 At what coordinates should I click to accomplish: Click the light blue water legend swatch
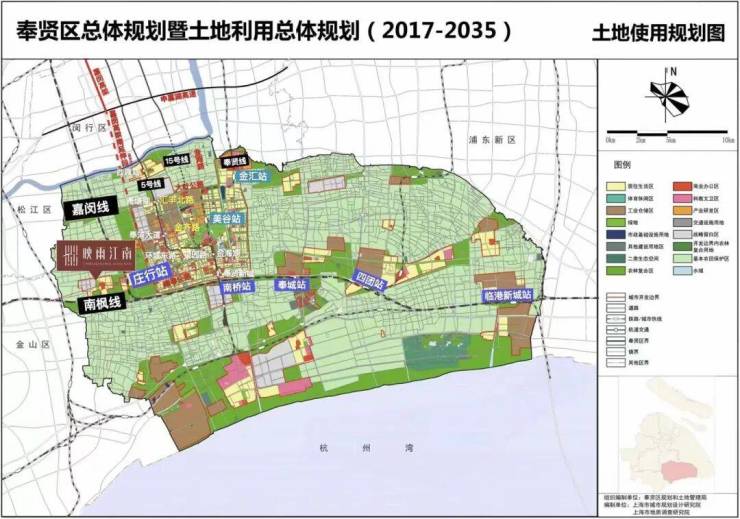coord(681,270)
